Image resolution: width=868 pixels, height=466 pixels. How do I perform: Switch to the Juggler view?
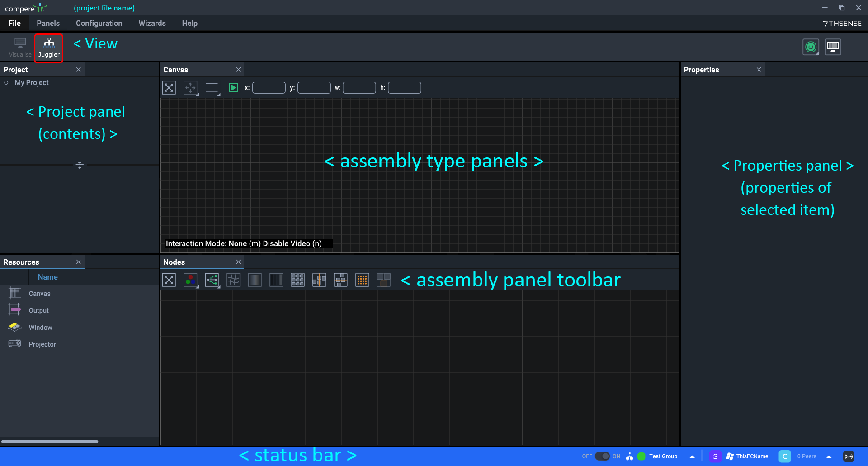tap(49, 48)
